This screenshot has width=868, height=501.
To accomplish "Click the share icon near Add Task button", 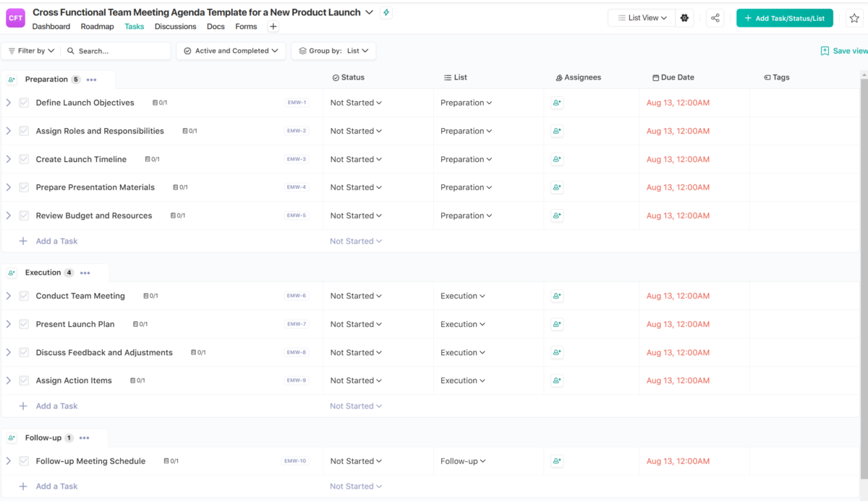I will pyautogui.click(x=715, y=17).
